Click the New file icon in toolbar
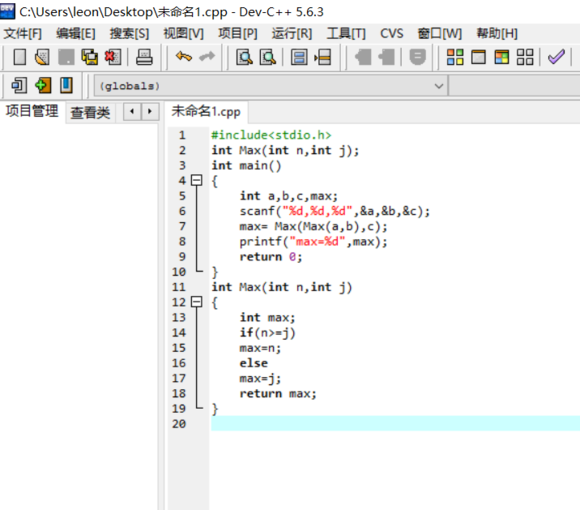The height and width of the screenshot is (510, 580). tap(20, 57)
